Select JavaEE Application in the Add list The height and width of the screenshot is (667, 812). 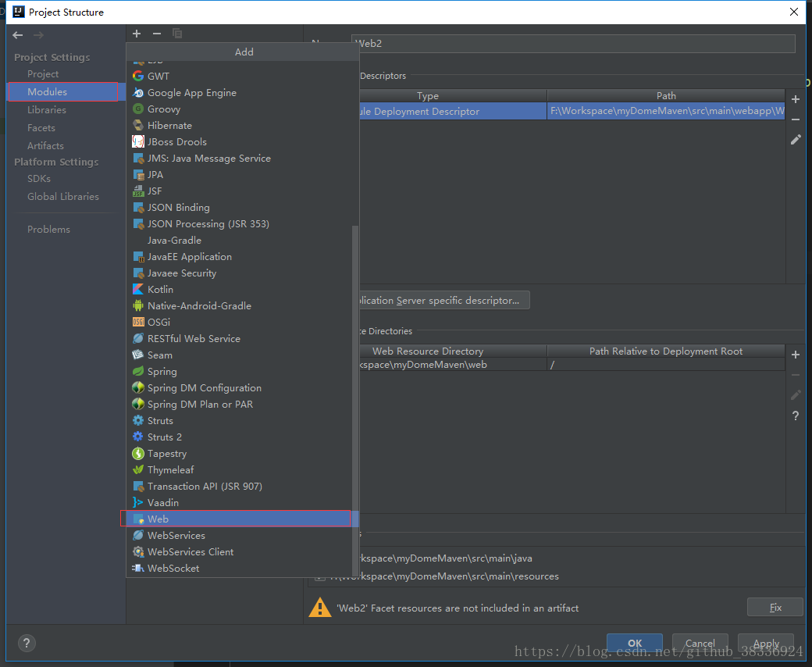click(x=238, y=257)
